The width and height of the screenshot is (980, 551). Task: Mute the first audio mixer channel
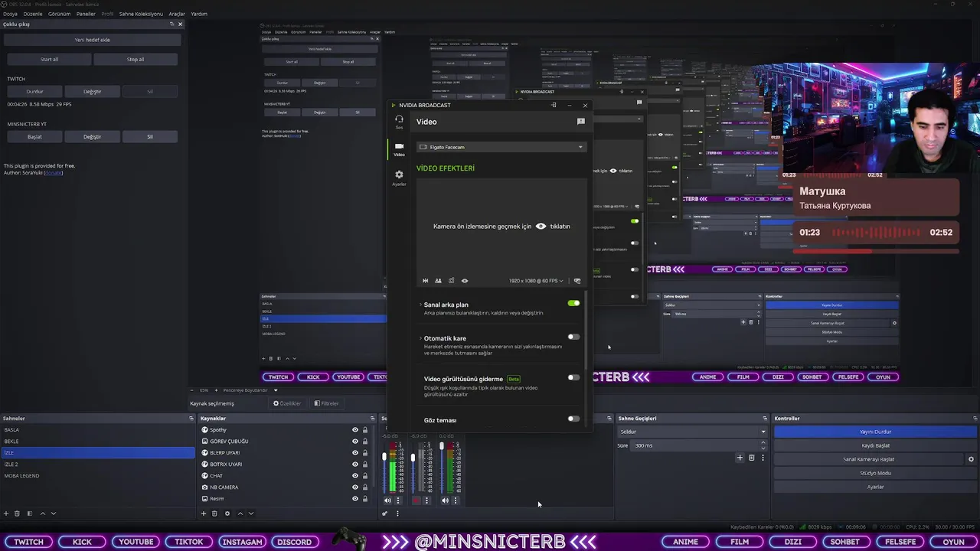click(387, 500)
